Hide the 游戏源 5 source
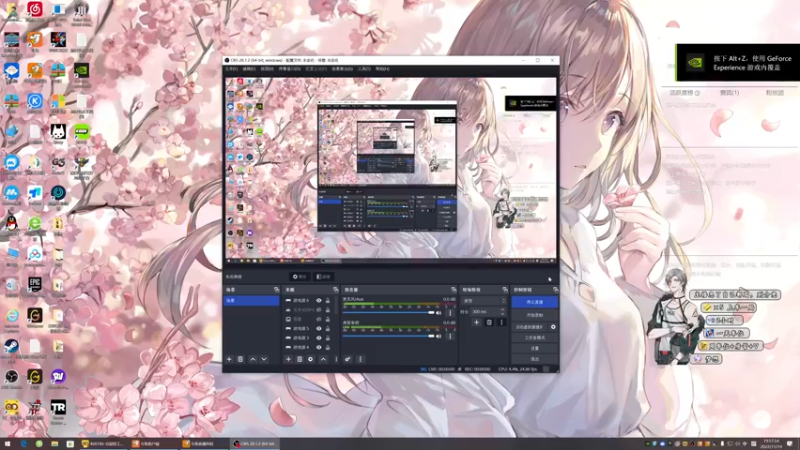800x450 pixels. 319,329
